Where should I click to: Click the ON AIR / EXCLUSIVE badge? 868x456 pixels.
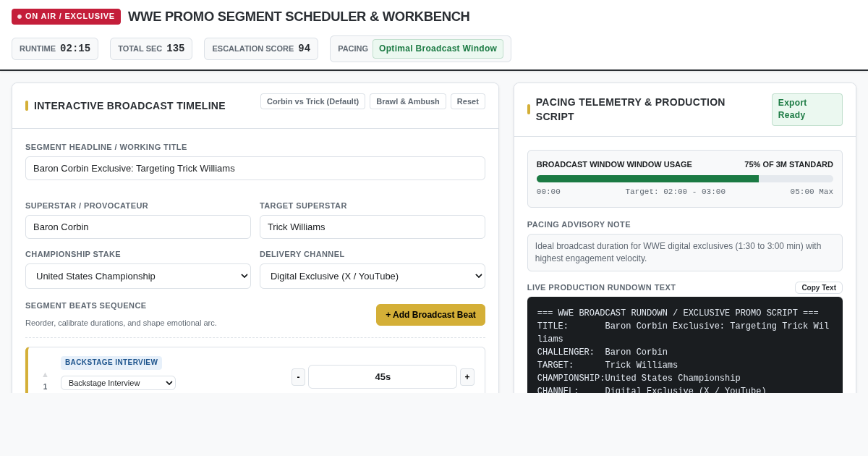pyautogui.click(x=66, y=16)
